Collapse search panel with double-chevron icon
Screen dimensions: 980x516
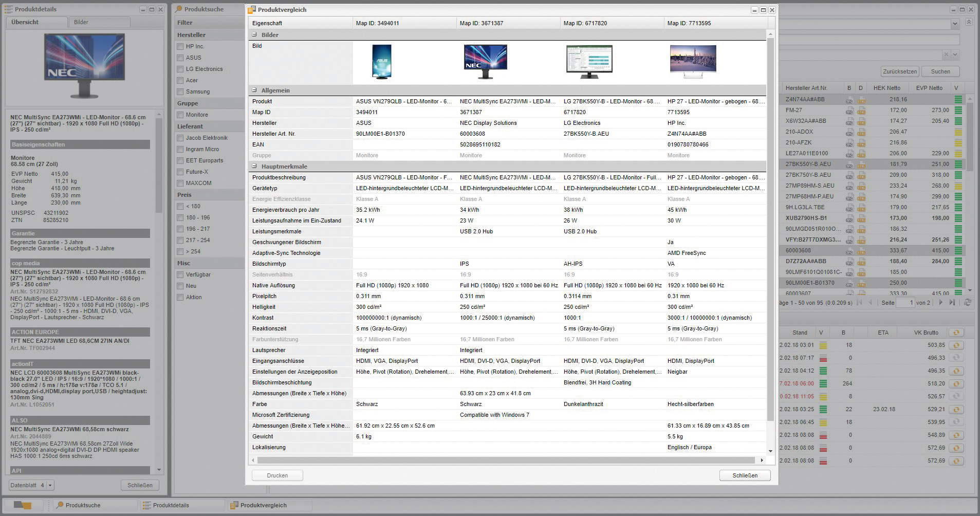tap(969, 22)
